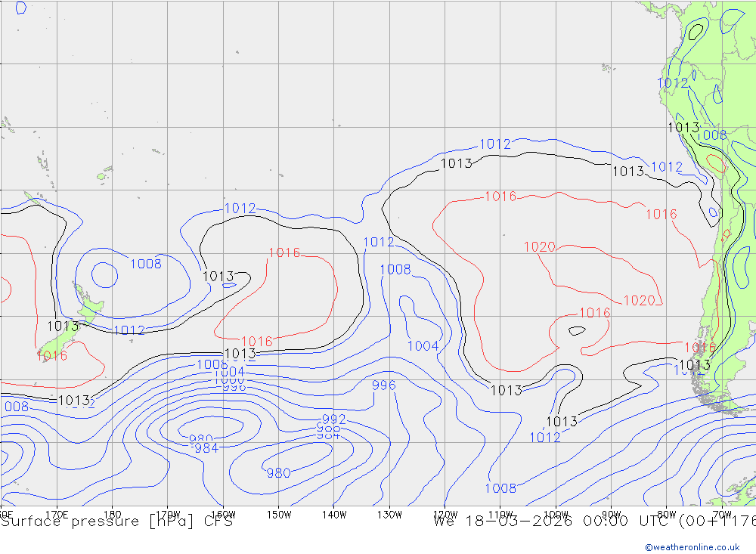Open the ©weatheronline.co.uk credit link

coord(692,547)
